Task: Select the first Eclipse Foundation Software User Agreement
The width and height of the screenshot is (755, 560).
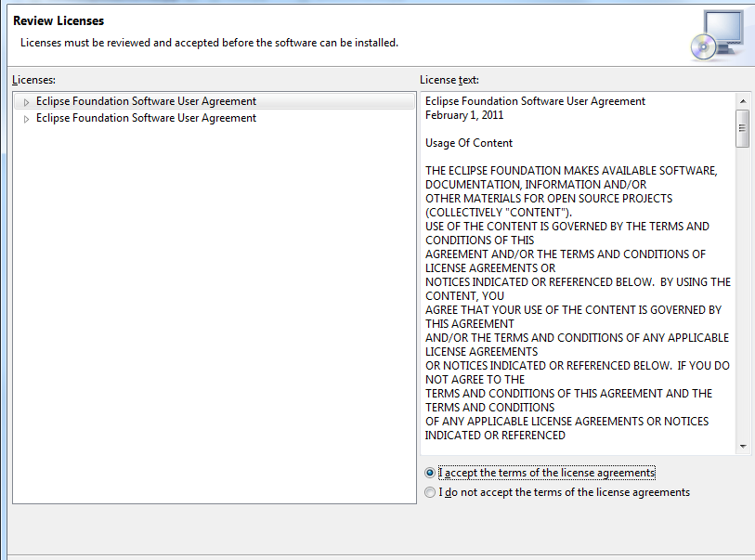Action: point(146,101)
